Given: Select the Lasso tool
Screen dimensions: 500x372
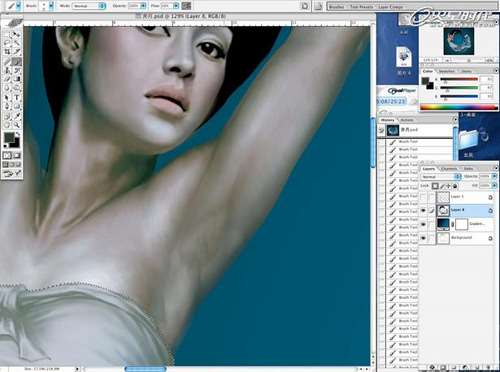Looking at the screenshot, I should coord(7,43).
